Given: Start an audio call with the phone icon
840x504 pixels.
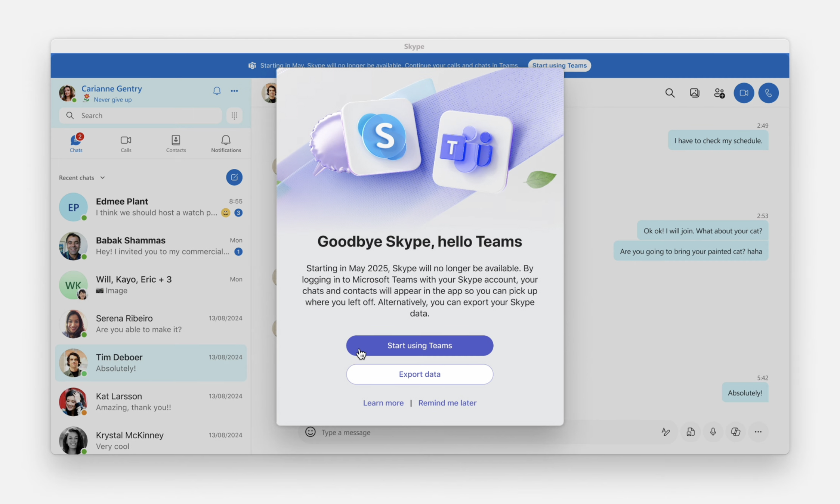Looking at the screenshot, I should coord(768,93).
